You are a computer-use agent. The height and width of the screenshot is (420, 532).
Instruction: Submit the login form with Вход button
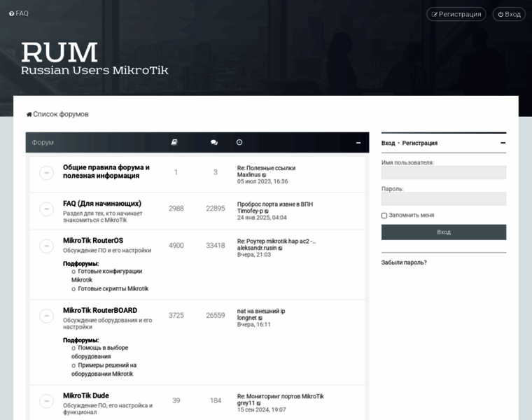(x=443, y=232)
